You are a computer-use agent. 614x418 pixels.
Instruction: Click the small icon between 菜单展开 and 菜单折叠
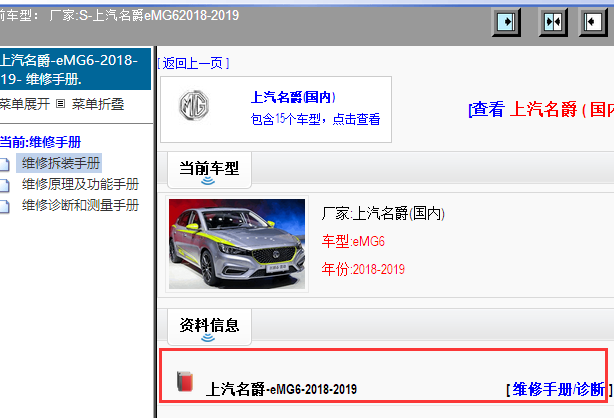coord(60,104)
